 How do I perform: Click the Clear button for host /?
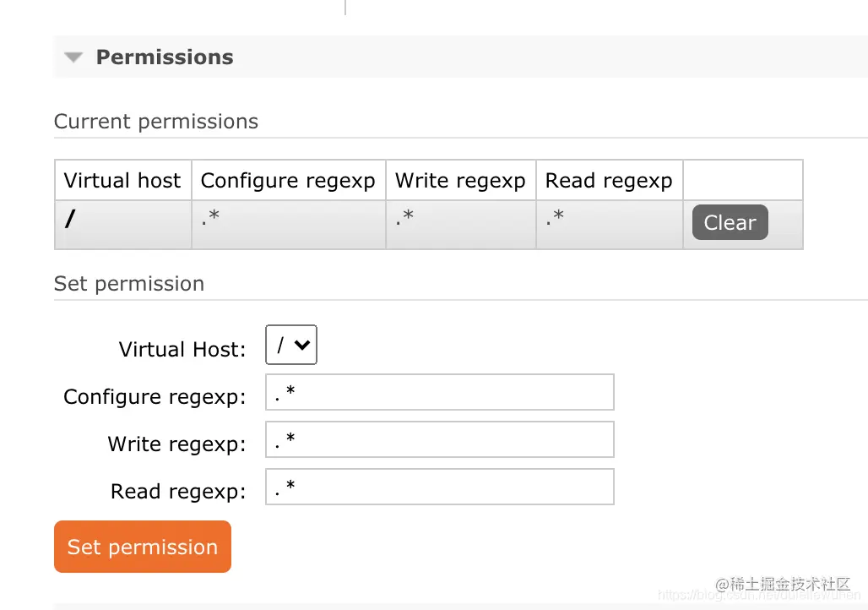click(730, 223)
